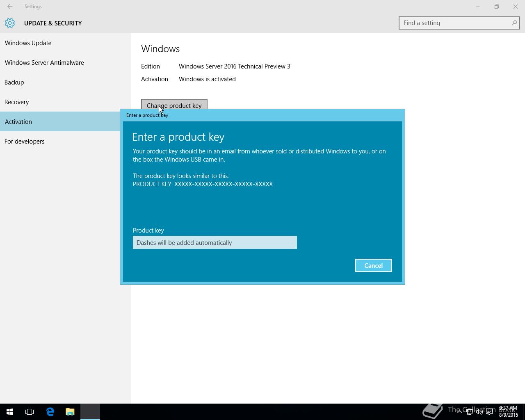525x420 pixels.
Task: Minimize the Settings window
Action: [x=478, y=7]
